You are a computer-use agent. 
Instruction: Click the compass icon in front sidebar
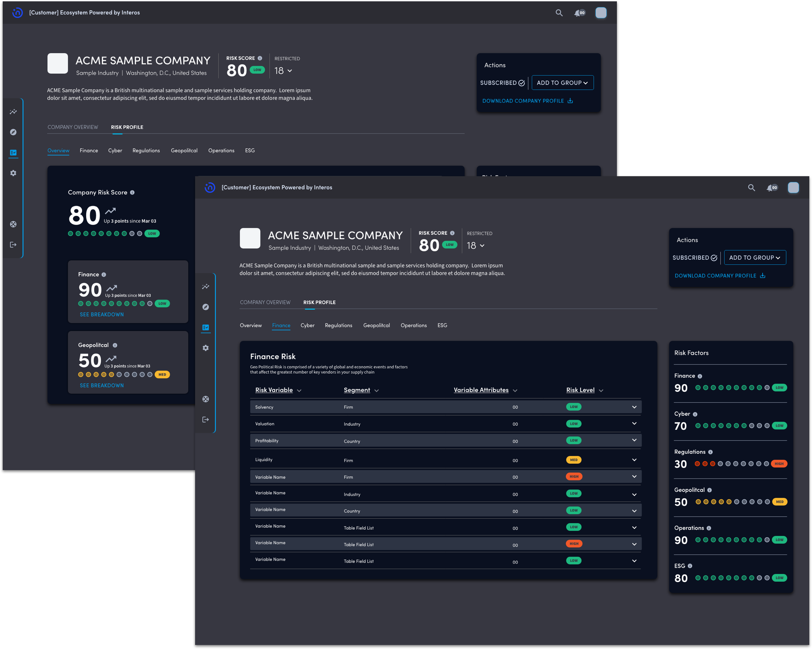coord(206,307)
